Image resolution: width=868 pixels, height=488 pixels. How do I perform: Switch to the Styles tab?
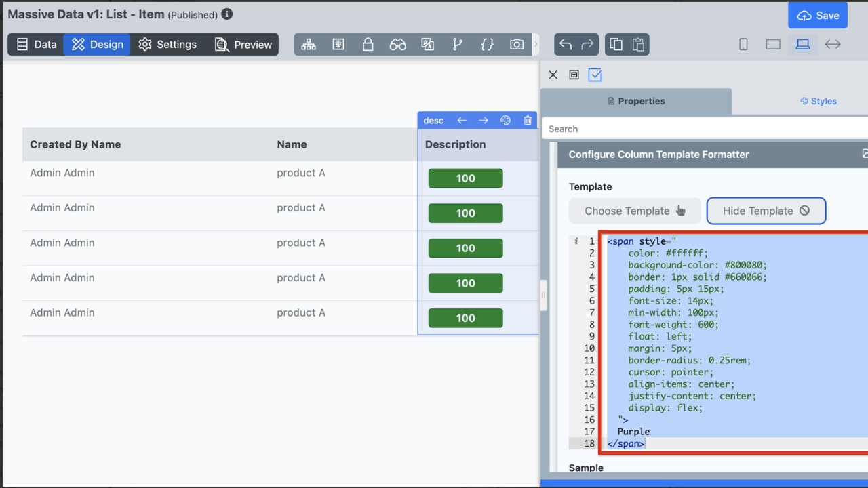pyautogui.click(x=818, y=101)
